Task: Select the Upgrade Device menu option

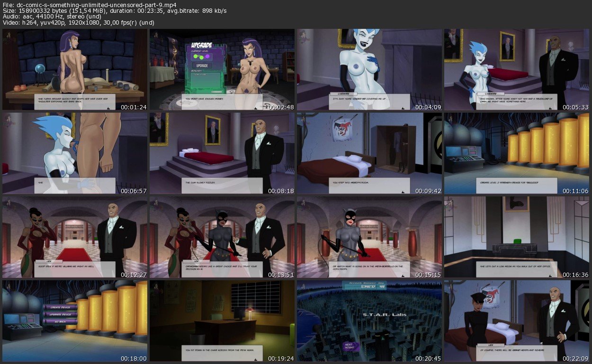Action: [x=60, y=314]
